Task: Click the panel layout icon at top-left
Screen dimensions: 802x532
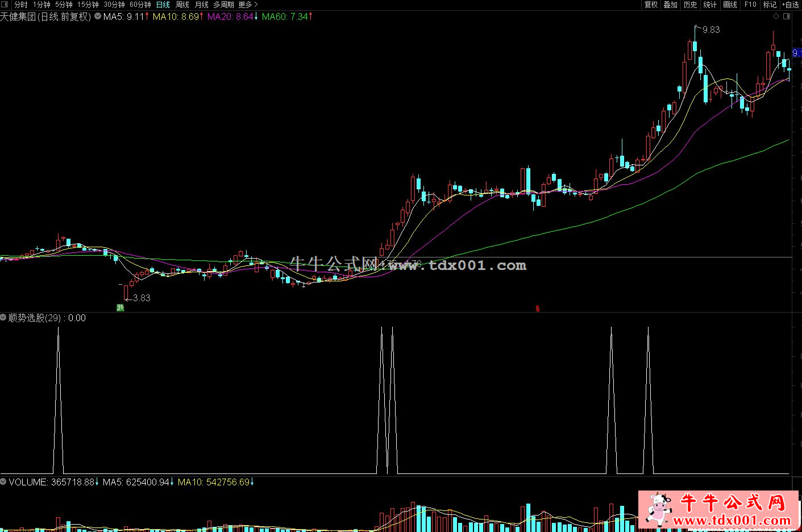Action: click(5, 5)
